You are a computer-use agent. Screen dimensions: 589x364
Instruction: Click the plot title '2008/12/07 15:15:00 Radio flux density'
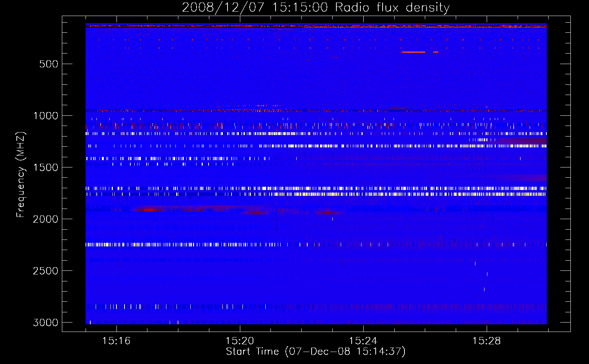coord(316,7)
